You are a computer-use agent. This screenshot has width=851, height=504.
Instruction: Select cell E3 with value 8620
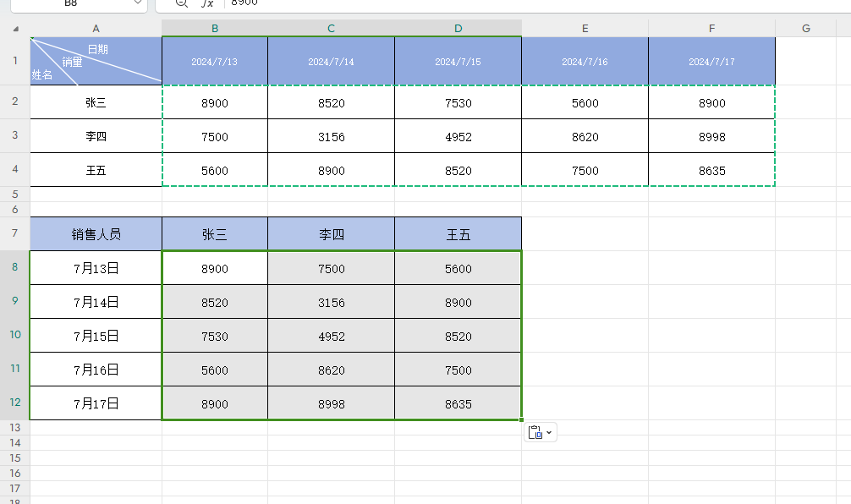click(585, 136)
